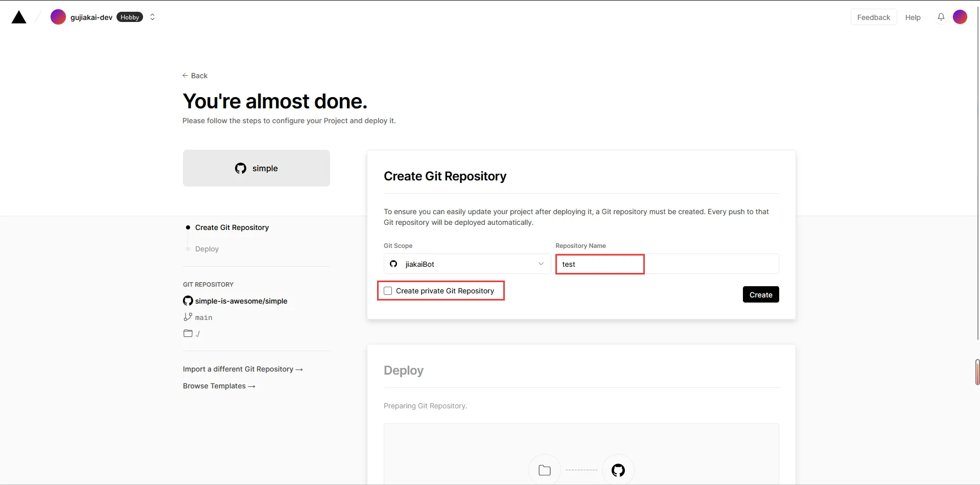The width and height of the screenshot is (980, 485).
Task: Click the Preparing Git Repository text
Action: [x=425, y=406]
